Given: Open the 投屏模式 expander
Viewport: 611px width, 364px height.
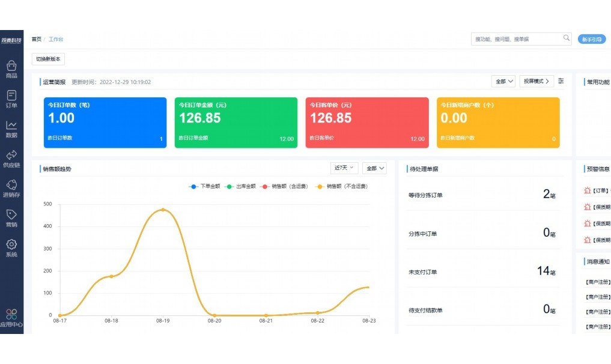Looking at the screenshot, I should [x=537, y=81].
